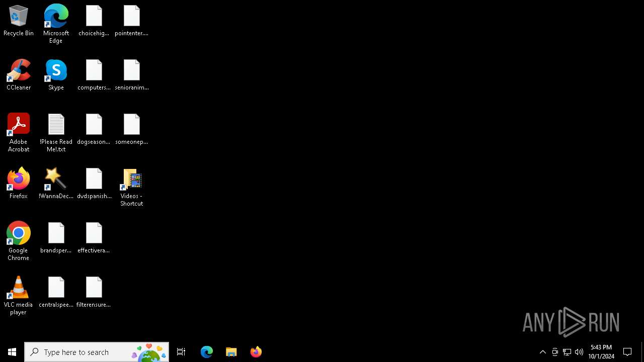Open File Explorer from the taskbar

[x=231, y=352]
